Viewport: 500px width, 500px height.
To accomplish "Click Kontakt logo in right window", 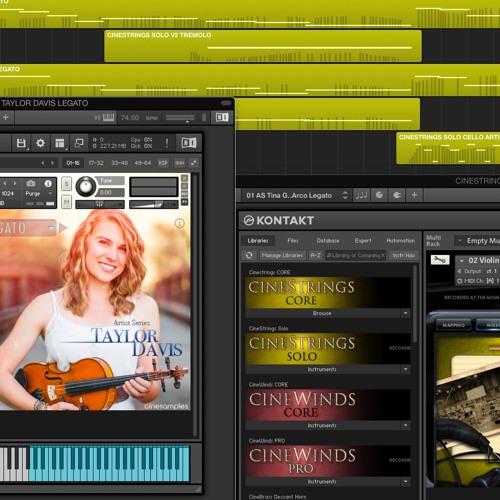I will pos(279,220).
